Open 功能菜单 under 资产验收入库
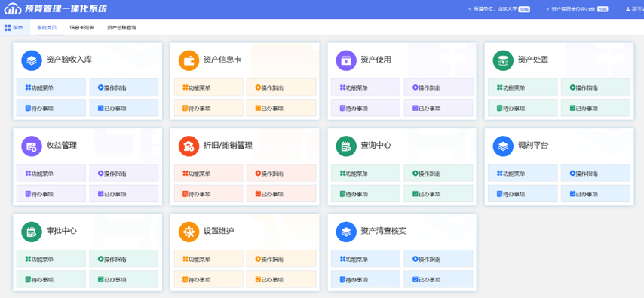This screenshot has height=298, width=644. [x=51, y=88]
